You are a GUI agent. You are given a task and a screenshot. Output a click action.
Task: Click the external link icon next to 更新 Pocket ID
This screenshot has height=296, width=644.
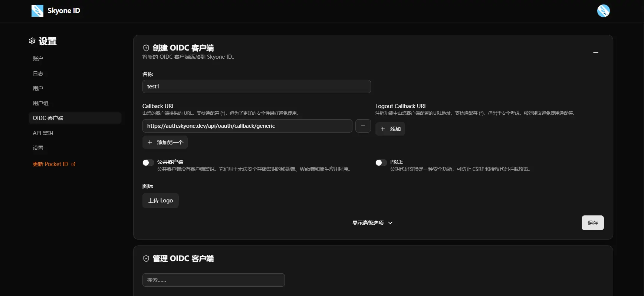(73, 164)
